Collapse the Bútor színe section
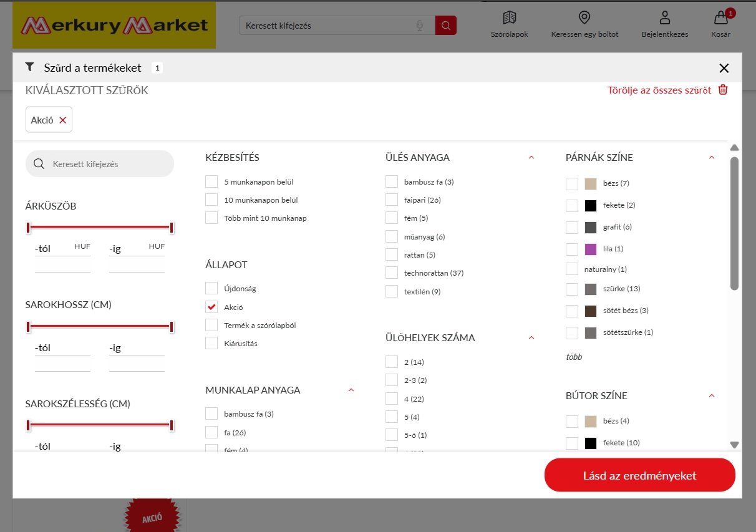The width and height of the screenshot is (756, 532). click(x=712, y=395)
